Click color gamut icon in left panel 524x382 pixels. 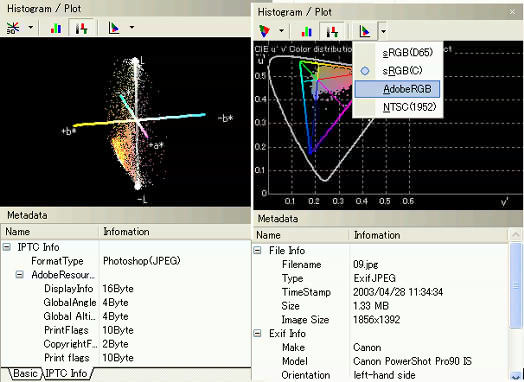114,28
